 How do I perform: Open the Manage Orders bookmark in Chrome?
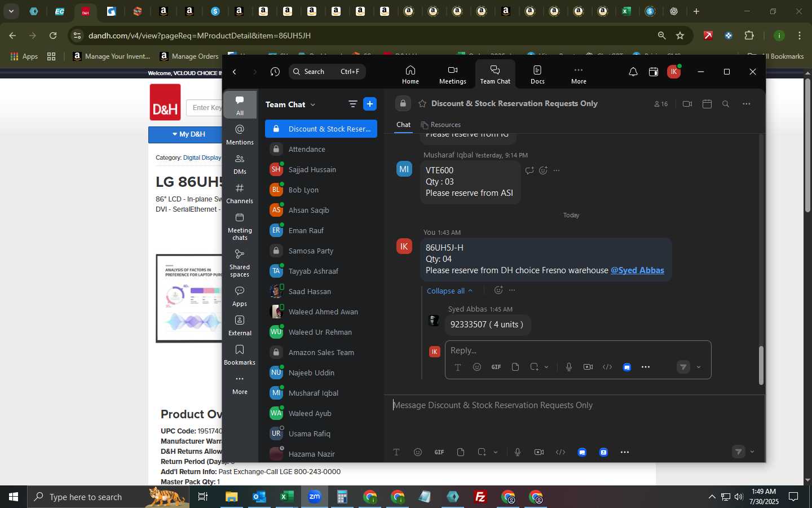click(x=189, y=56)
